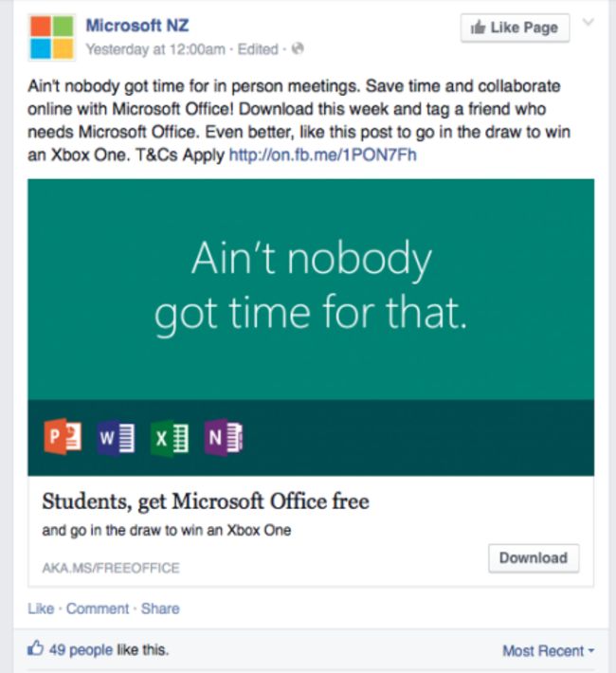The image size is (616, 673).
Task: Click the Word icon in the ad image
Action: pyautogui.click(x=116, y=437)
